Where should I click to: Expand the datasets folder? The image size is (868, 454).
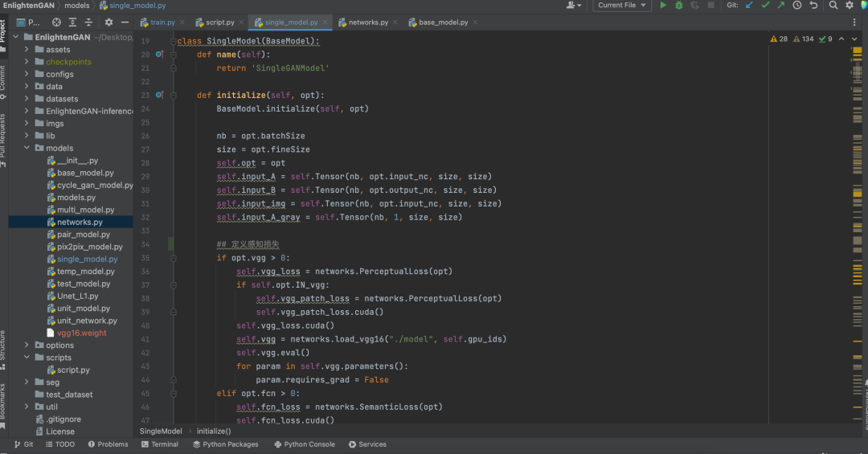point(27,99)
